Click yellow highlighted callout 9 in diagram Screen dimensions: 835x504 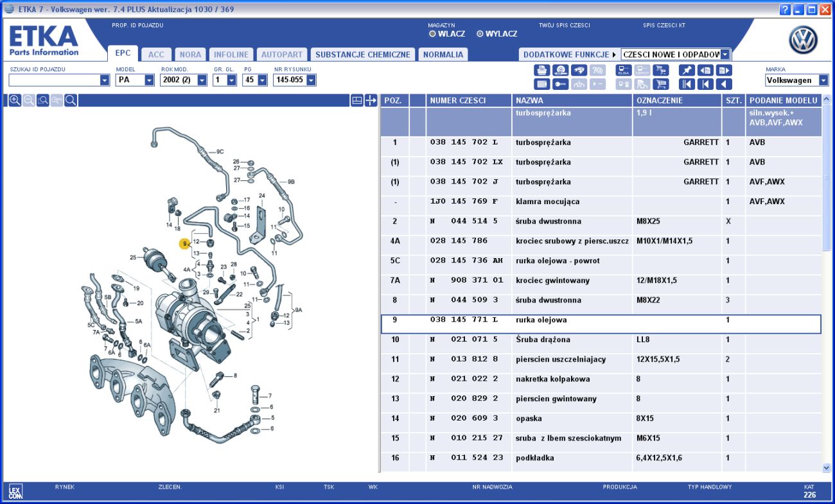pyautogui.click(x=184, y=243)
